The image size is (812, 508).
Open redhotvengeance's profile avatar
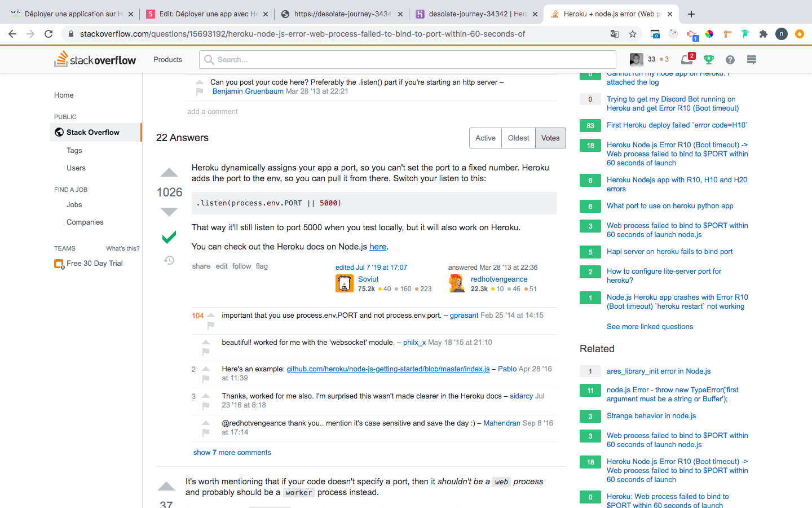(x=457, y=283)
